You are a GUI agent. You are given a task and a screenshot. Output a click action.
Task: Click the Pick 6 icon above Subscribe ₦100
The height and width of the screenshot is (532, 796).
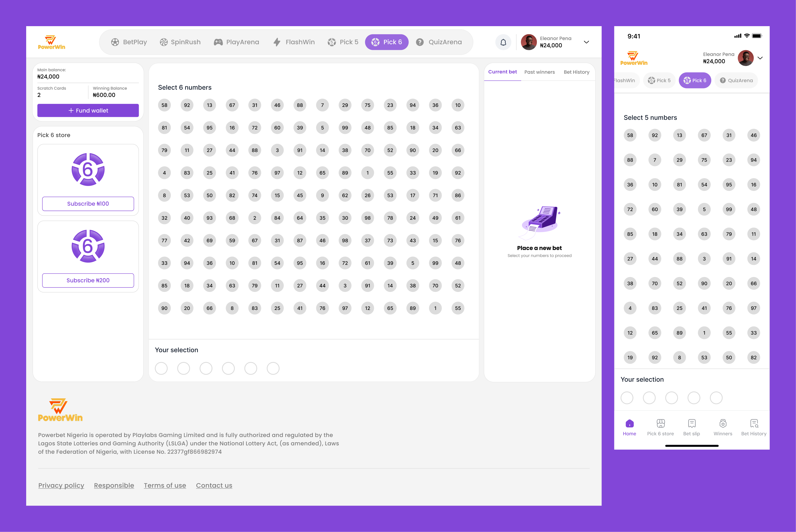[x=88, y=169]
